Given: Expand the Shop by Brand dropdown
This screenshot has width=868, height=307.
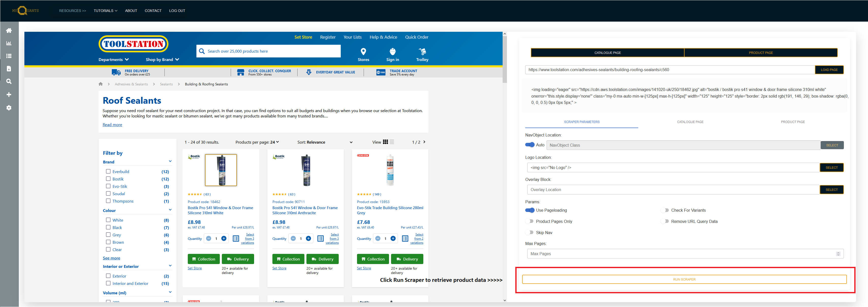Looking at the screenshot, I should (162, 60).
